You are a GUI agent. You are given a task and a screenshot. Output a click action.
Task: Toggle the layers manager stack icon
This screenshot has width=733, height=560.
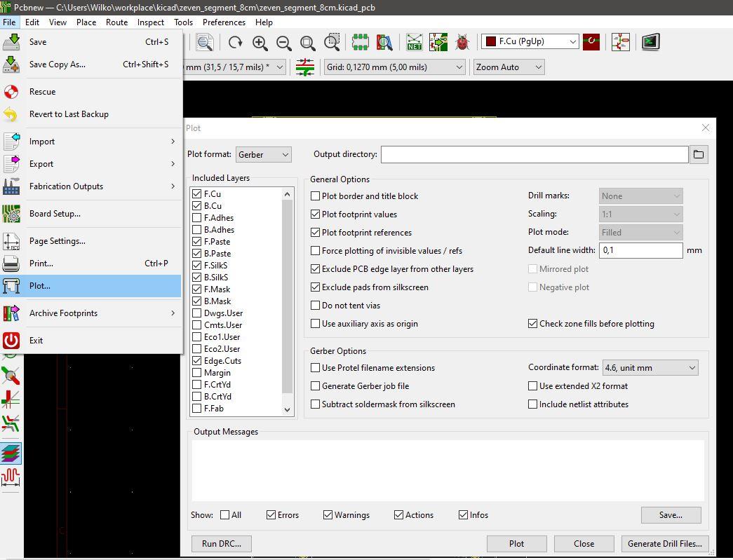point(11,453)
